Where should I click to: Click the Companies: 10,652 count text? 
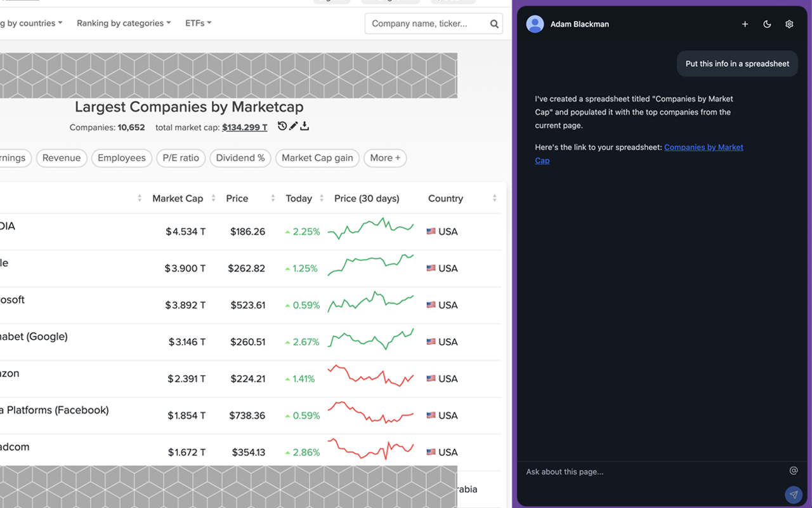tap(107, 128)
